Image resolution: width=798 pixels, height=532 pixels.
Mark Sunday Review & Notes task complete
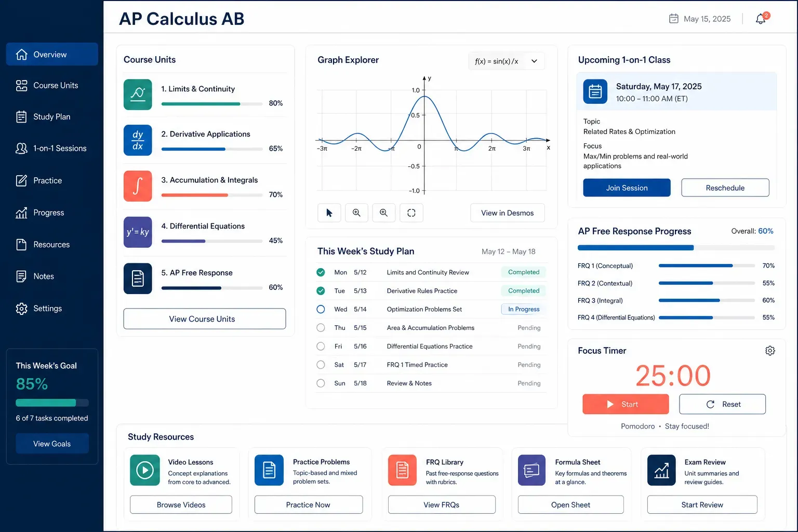tap(321, 383)
